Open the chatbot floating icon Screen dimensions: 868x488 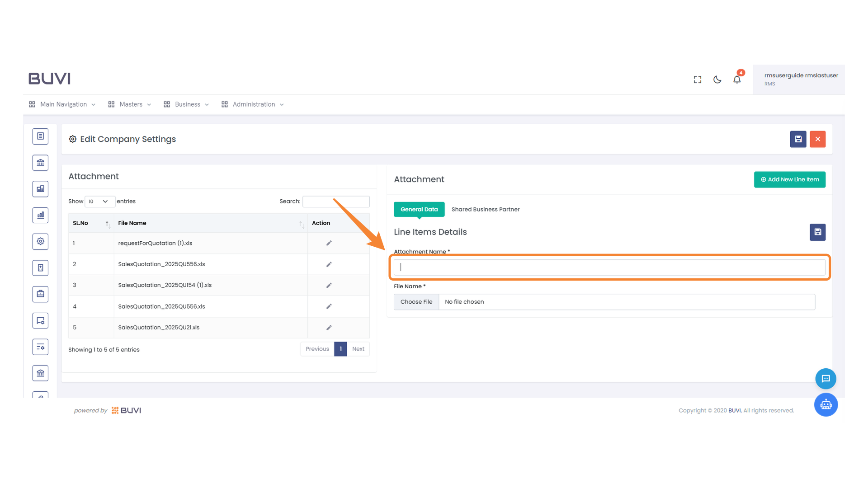coord(826,404)
